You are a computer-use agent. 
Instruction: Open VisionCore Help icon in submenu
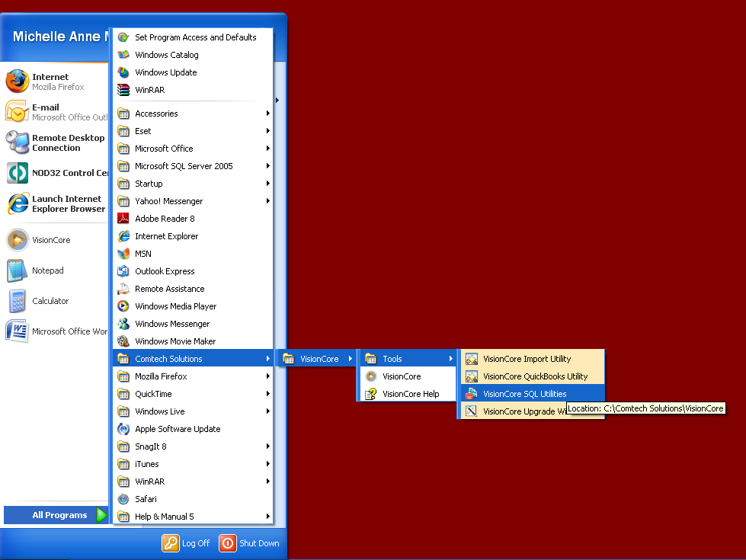(370, 394)
